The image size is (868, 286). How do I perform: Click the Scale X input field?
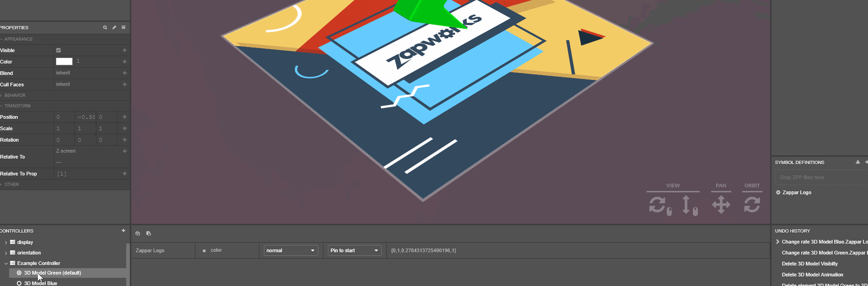click(x=64, y=128)
